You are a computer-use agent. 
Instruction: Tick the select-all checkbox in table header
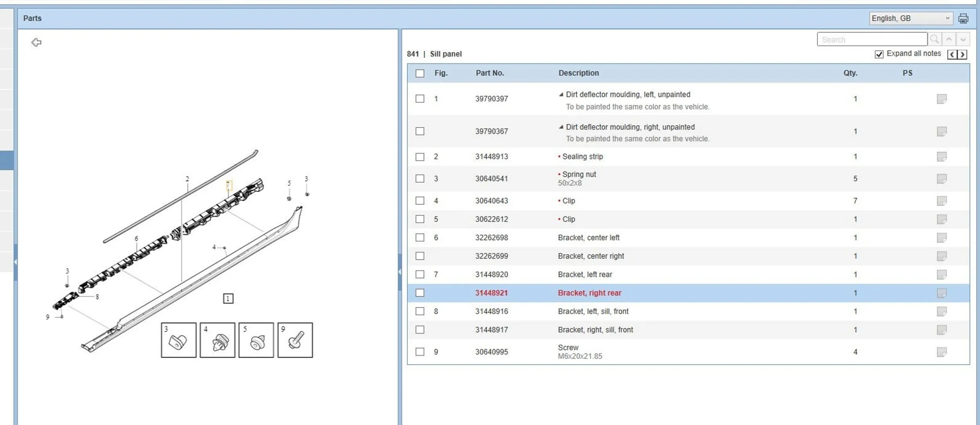(x=420, y=73)
